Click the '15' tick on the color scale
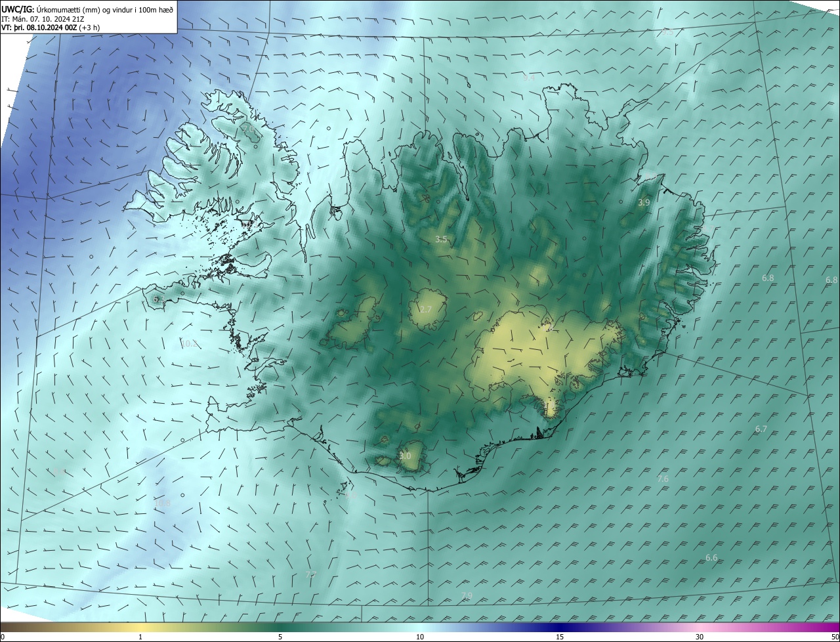 560,637
